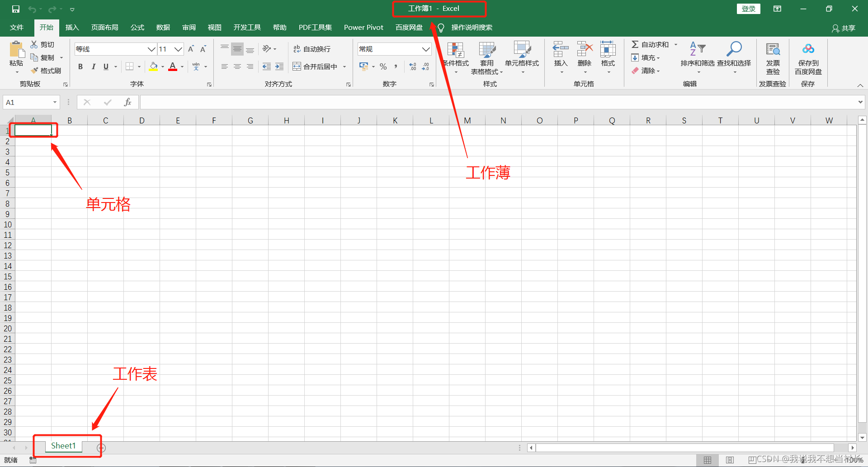Click the Clear (清除) button

[646, 71]
